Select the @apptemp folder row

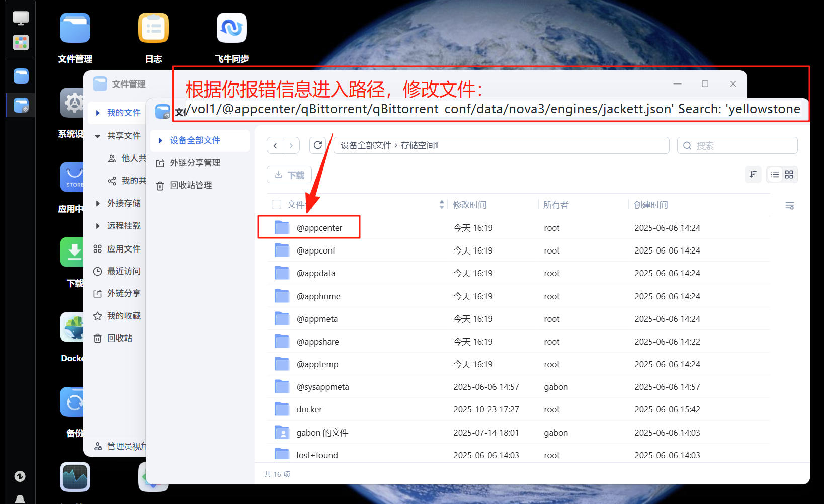point(519,364)
